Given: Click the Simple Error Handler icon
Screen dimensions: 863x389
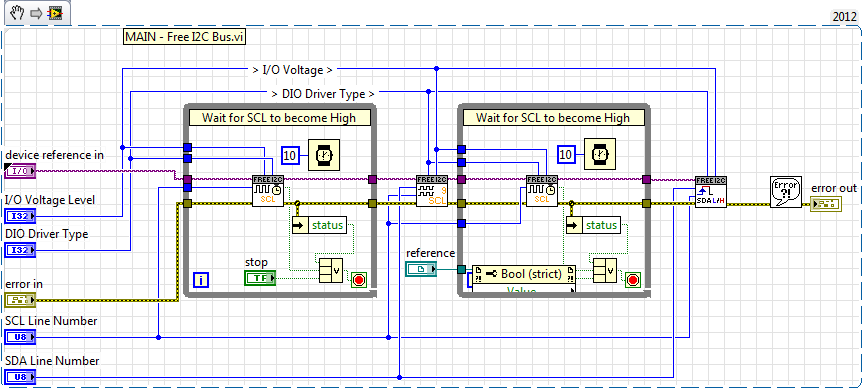Looking at the screenshot, I should (785, 192).
